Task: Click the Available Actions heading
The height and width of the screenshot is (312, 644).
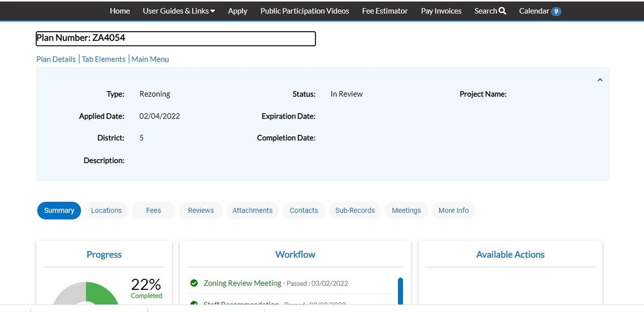Action: (510, 255)
